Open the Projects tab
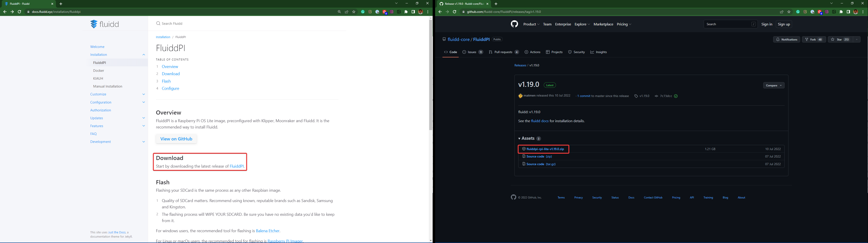The image size is (868, 243). coord(554,52)
